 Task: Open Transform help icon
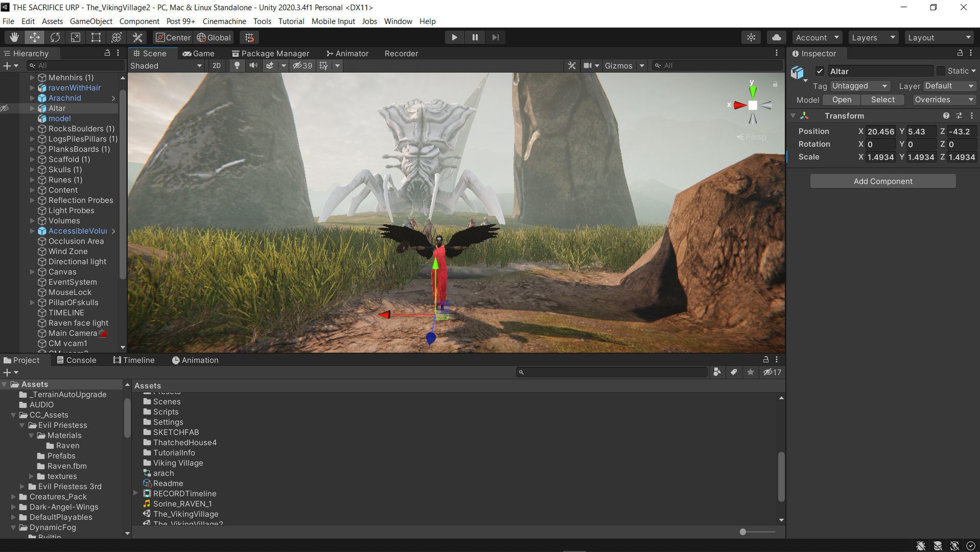pyautogui.click(x=946, y=116)
